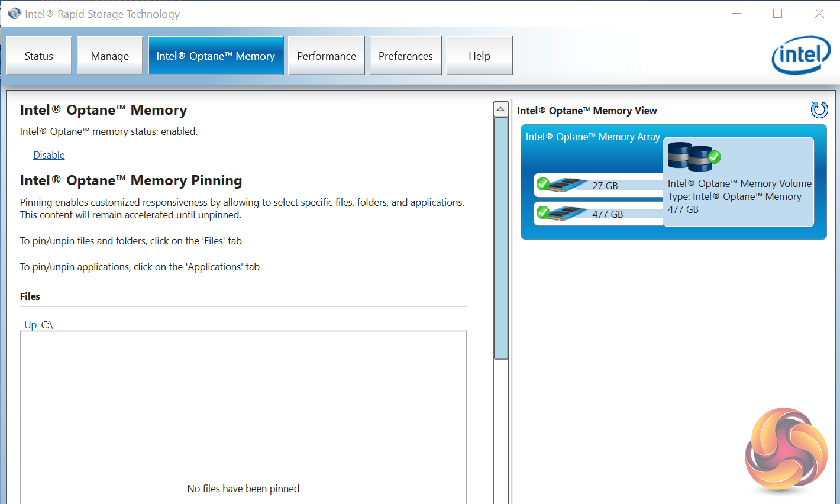
Task: Click the 'Type: Intel Optane Memory' line
Action: pos(735,196)
